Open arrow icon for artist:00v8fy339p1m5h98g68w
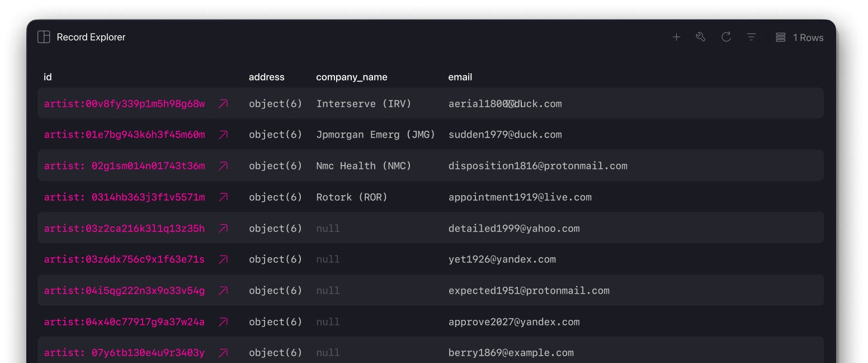 [x=223, y=103]
